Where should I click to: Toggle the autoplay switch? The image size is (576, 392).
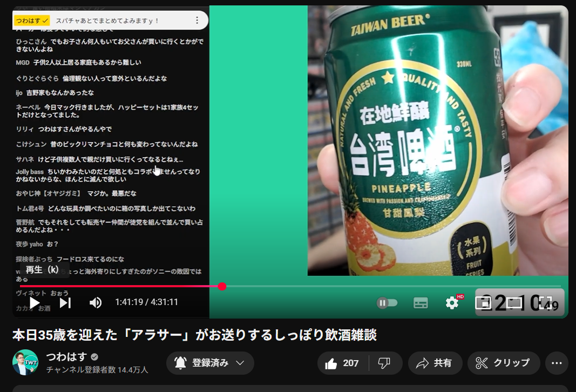click(387, 303)
